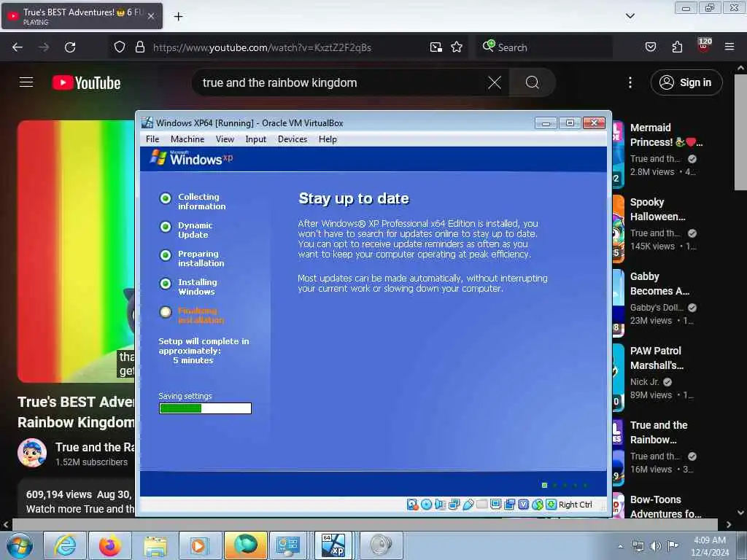The height and width of the screenshot is (560, 747).
Task: Click the tracking protection shield icon
Action: coord(120,47)
